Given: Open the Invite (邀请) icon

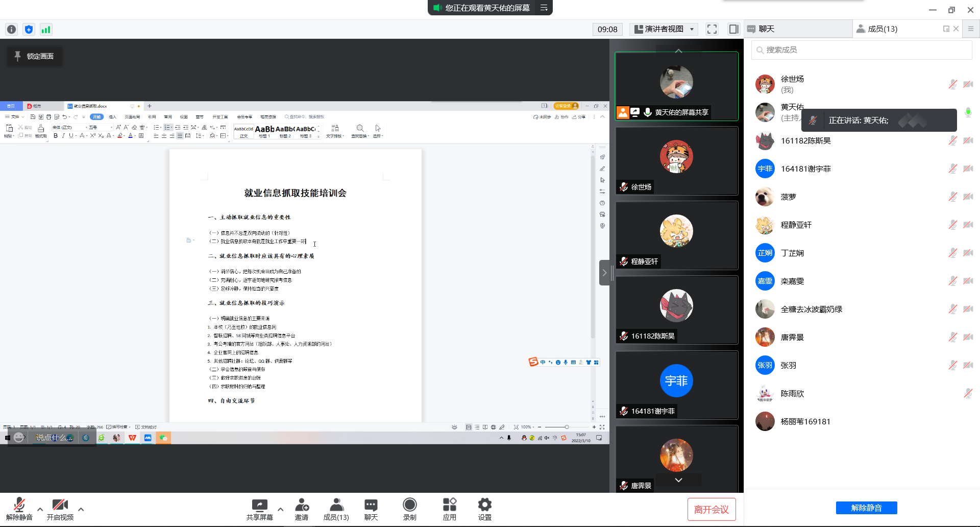Looking at the screenshot, I should (x=301, y=506).
